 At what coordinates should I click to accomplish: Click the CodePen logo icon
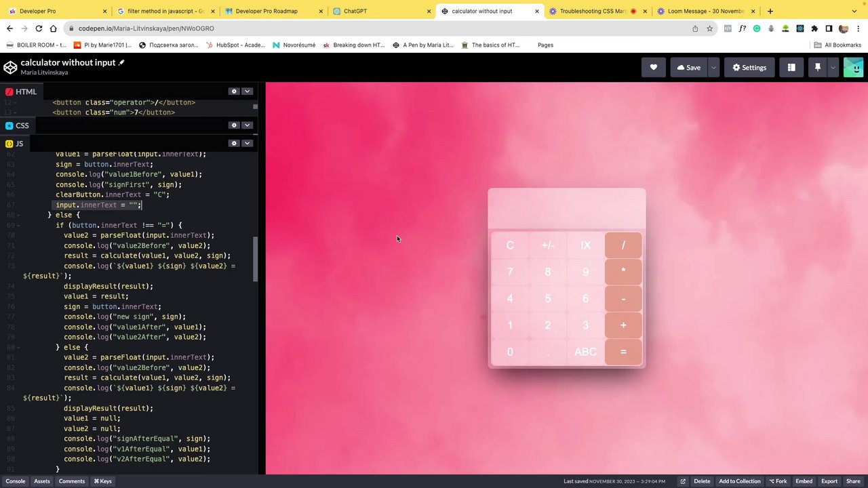[10, 68]
